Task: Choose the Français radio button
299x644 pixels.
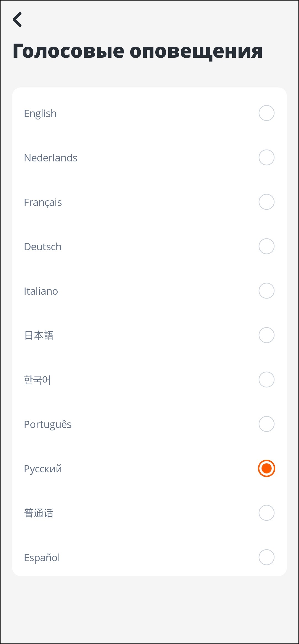Action: pos(266,202)
